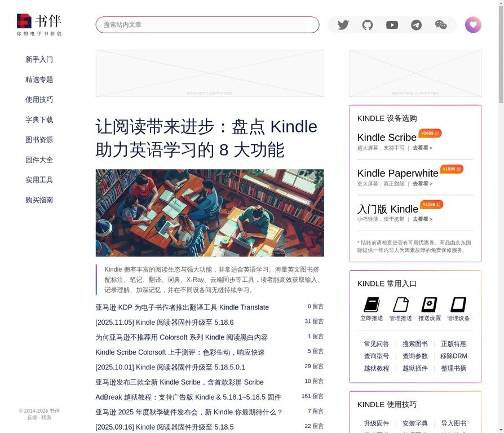Open the 实用工具 menu item
The width and height of the screenshot is (504, 433).
[39, 180]
